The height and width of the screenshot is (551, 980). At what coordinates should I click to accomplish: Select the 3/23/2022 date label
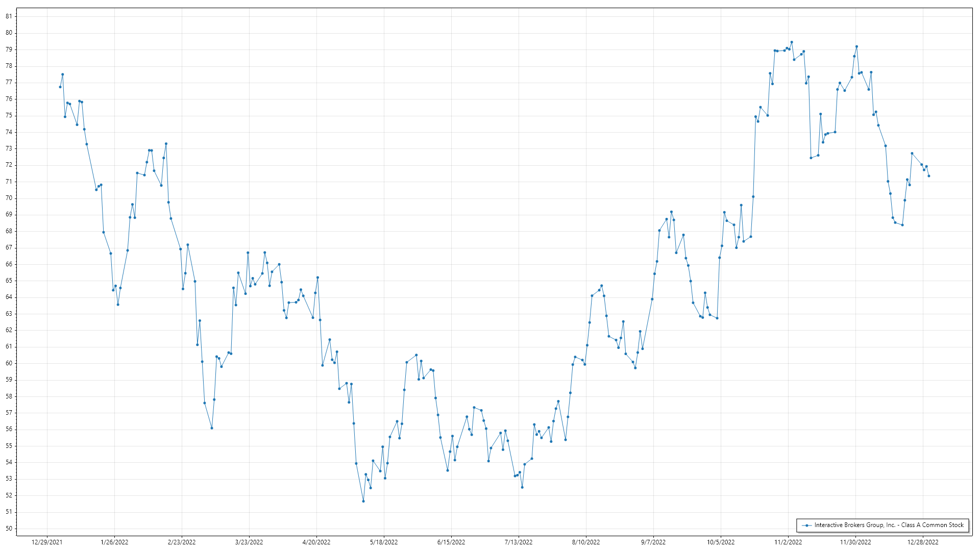click(x=249, y=542)
